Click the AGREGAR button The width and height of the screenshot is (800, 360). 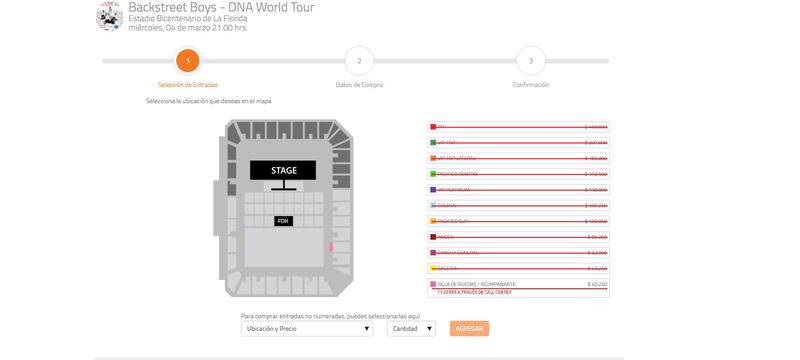[x=469, y=329]
